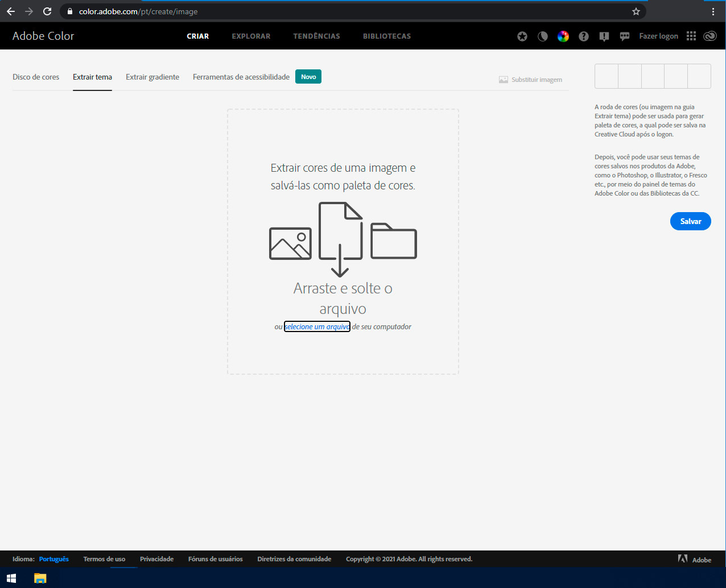726x588 pixels.
Task: Switch to Disco de cores tab
Action: (36, 77)
